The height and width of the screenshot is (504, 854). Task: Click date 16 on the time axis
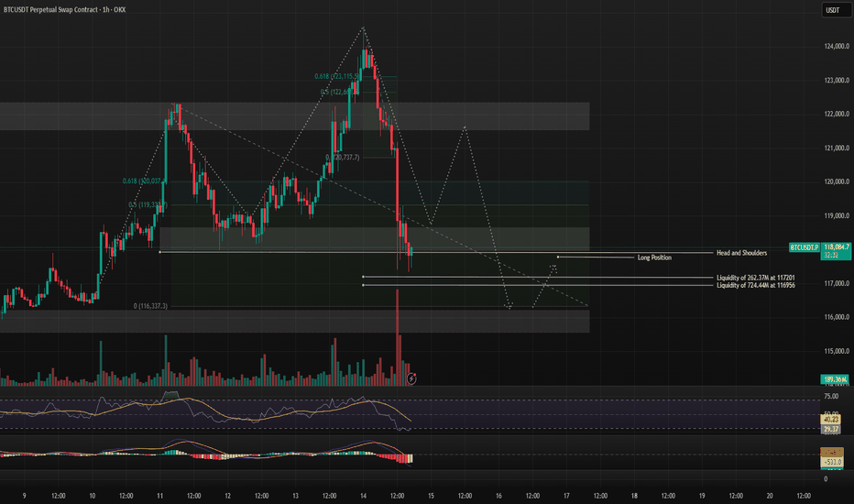tap(498, 496)
